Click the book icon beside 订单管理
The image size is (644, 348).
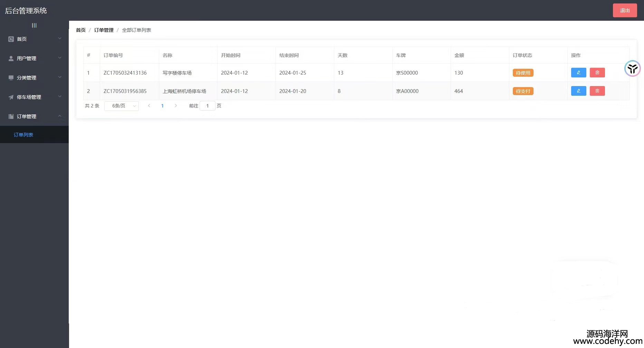(11, 116)
